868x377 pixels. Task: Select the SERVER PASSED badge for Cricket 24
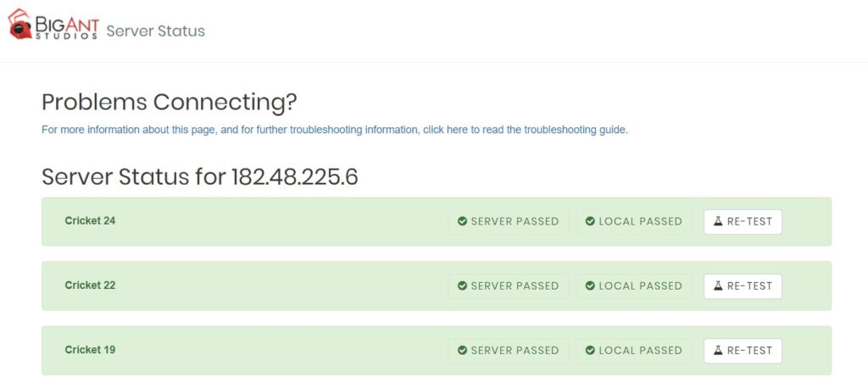coord(509,221)
